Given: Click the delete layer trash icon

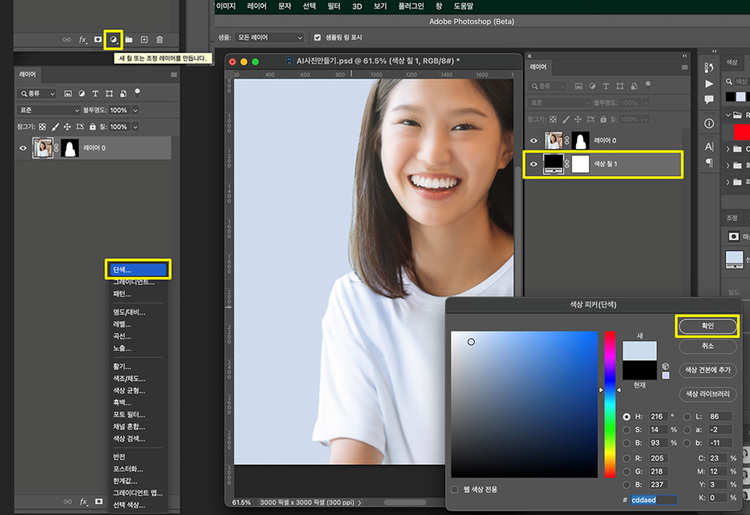Looking at the screenshot, I should 159,39.
